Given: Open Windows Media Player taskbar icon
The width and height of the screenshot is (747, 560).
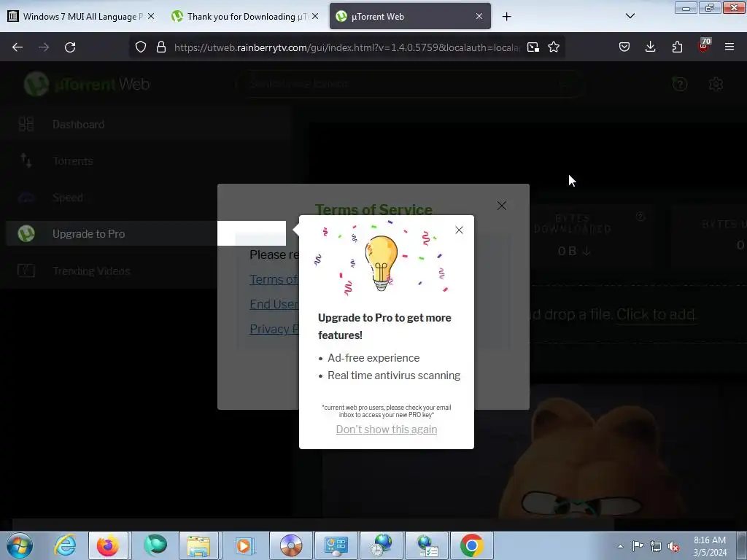Looking at the screenshot, I should click(244, 545).
